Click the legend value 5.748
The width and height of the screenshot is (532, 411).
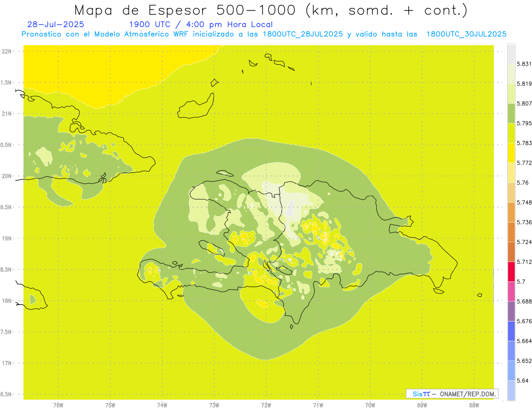(524, 202)
